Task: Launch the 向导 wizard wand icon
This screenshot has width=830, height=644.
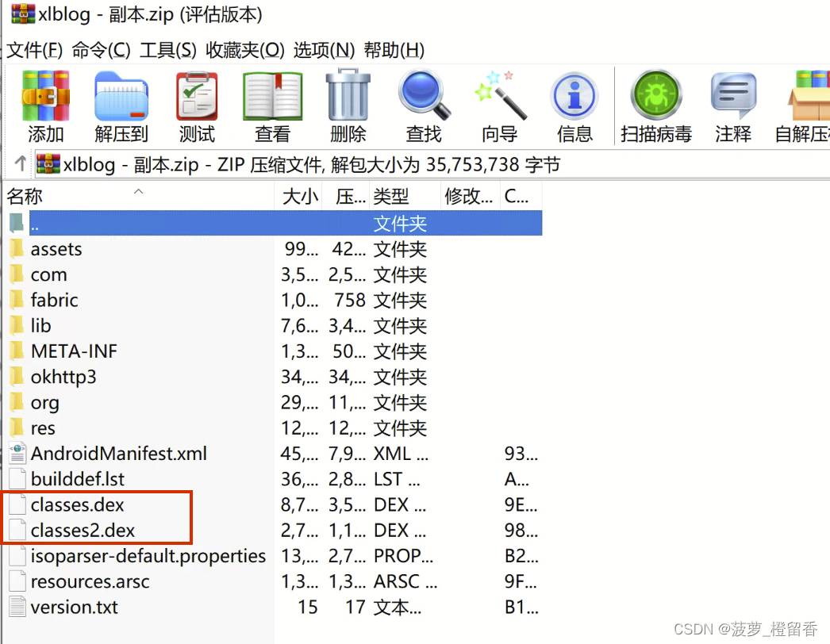Action: [500, 95]
